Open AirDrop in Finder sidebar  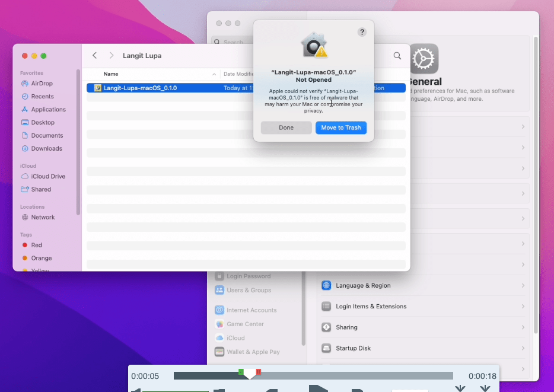pyautogui.click(x=42, y=84)
